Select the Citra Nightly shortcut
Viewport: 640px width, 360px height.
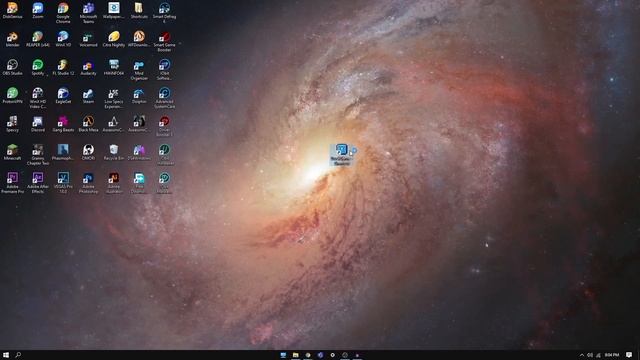[x=113, y=39]
